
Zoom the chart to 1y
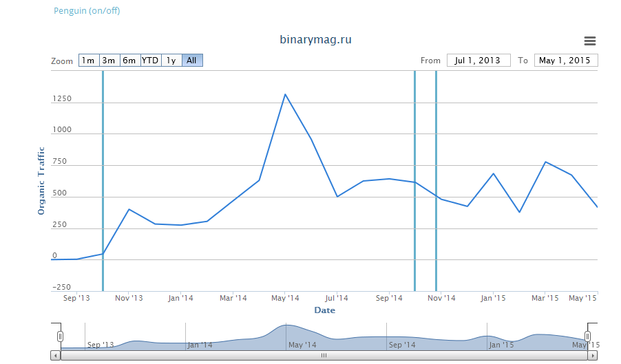[x=171, y=61]
